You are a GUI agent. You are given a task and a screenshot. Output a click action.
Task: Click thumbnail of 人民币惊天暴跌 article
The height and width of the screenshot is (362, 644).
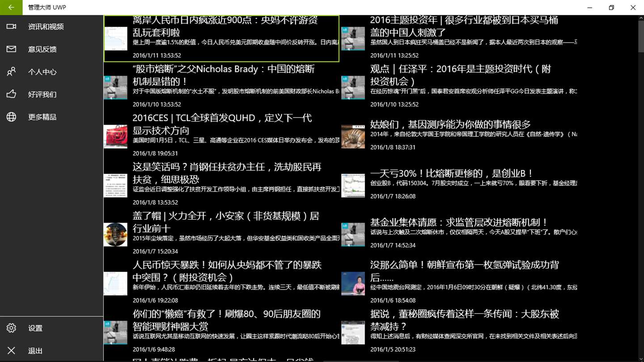[115, 283]
